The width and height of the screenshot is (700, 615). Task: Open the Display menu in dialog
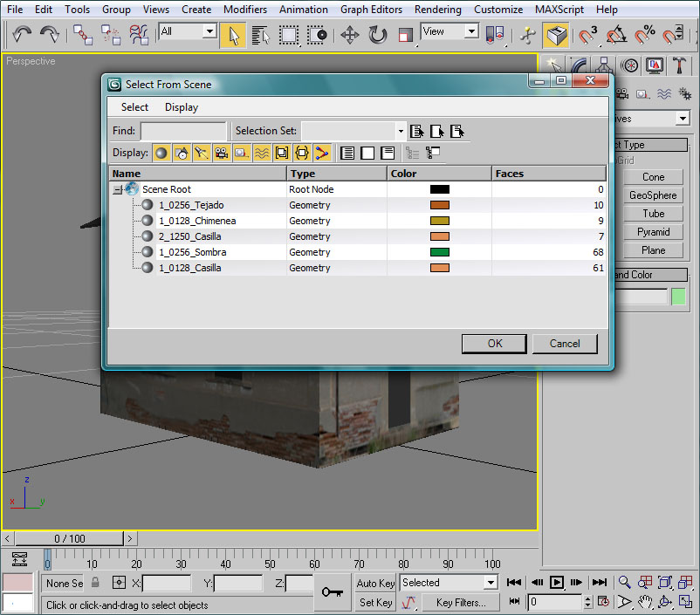[182, 107]
